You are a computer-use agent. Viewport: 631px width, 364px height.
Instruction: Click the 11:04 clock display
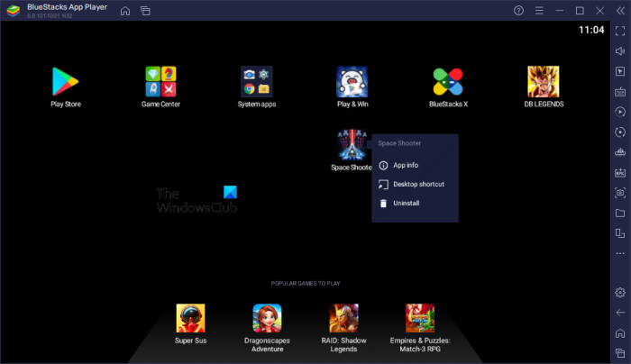pos(591,30)
